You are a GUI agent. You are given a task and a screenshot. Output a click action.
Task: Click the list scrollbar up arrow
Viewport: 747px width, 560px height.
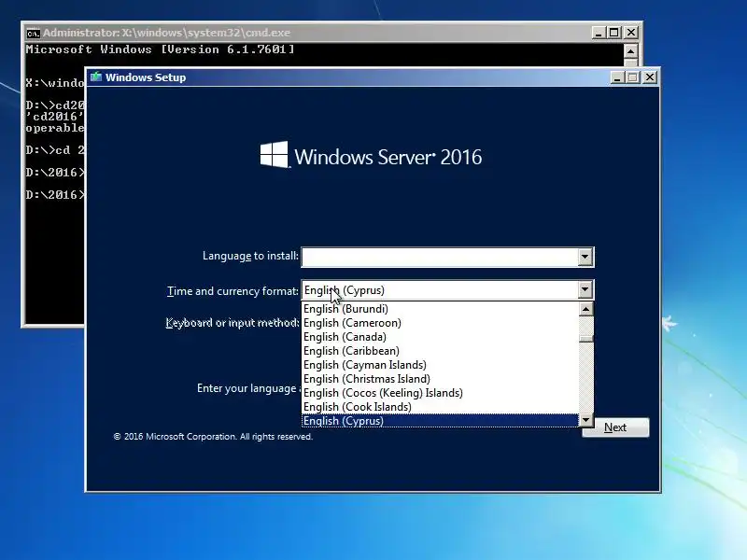point(586,310)
